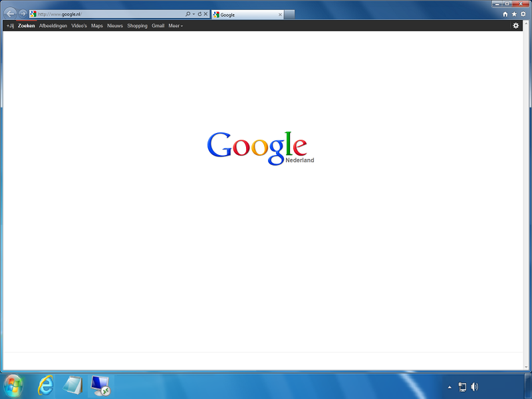
Task: Open the +Jij link in Google bar
Action: coord(10,26)
